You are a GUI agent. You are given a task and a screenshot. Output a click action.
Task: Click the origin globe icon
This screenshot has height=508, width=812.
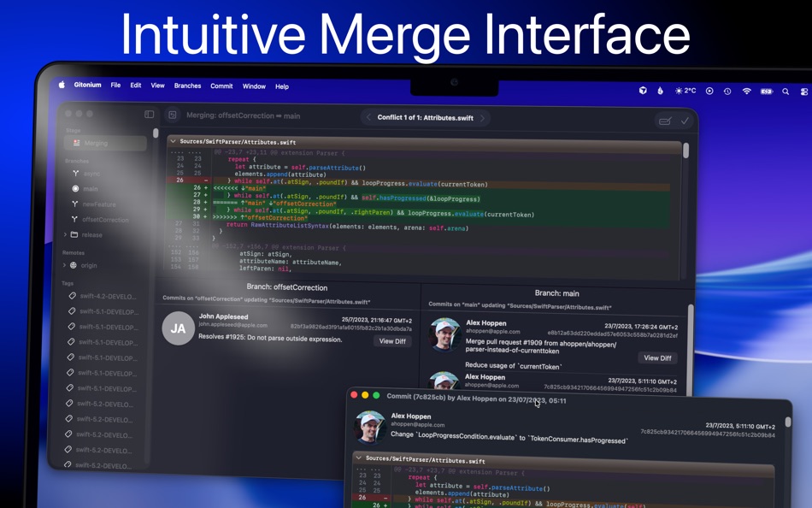[x=73, y=265]
